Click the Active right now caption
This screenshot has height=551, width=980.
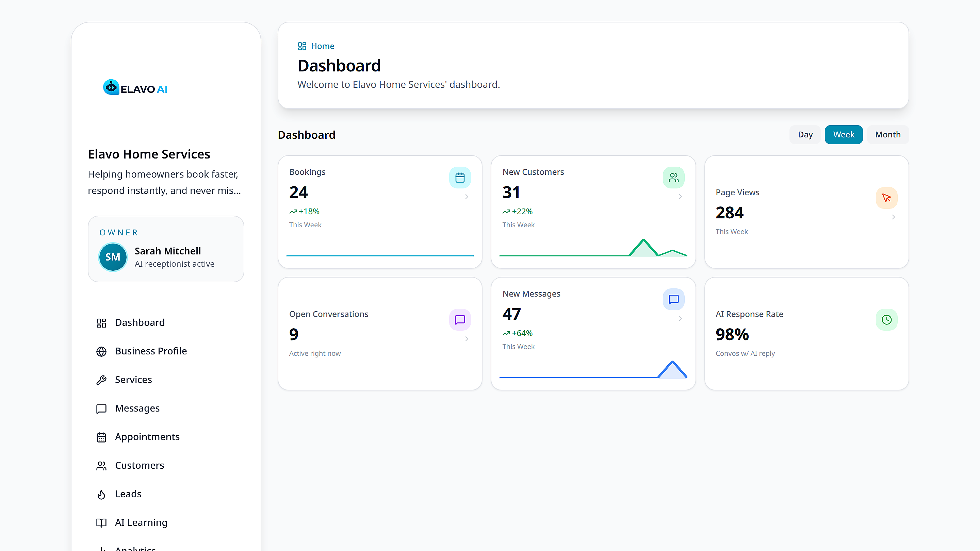click(315, 354)
